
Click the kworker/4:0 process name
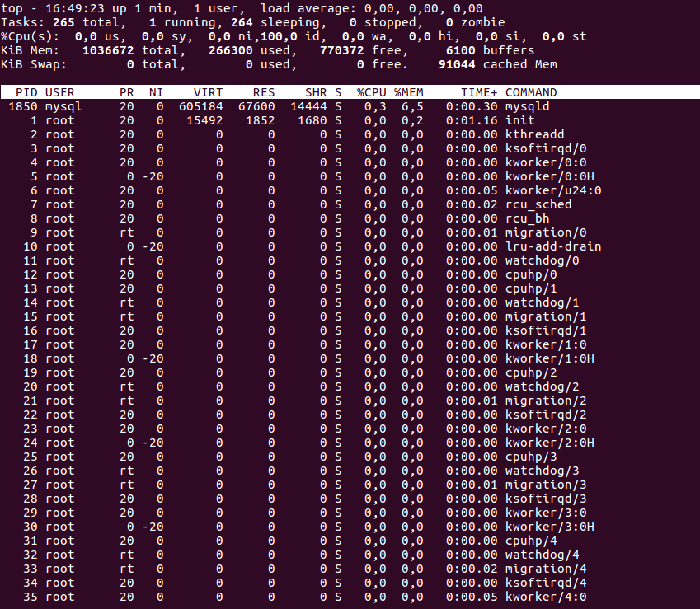(x=546, y=597)
